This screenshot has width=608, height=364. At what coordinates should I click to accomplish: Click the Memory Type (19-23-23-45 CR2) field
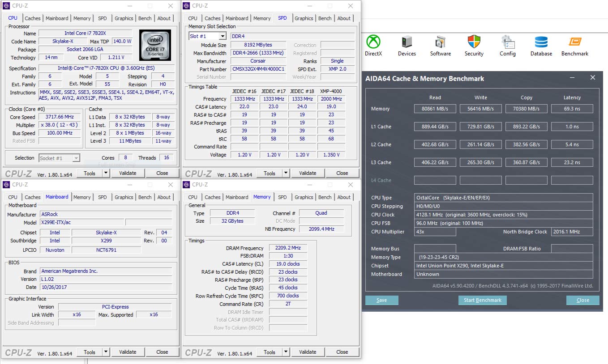504,257
